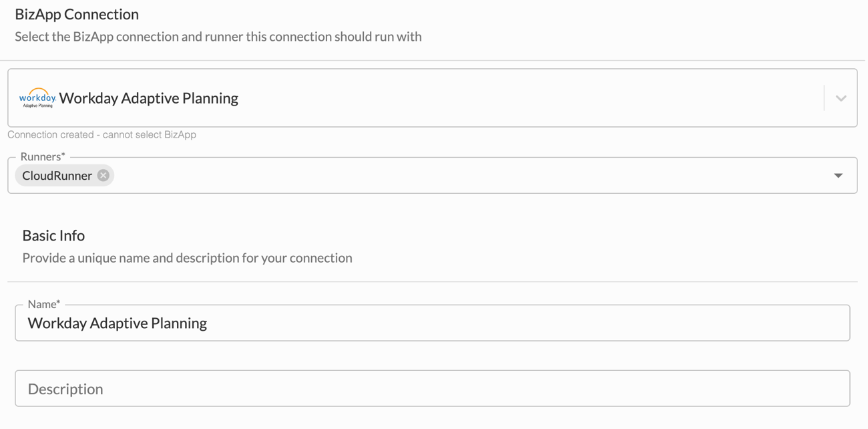Expand the BizApp selector chevron
The width and height of the screenshot is (868, 429).
coord(841,98)
